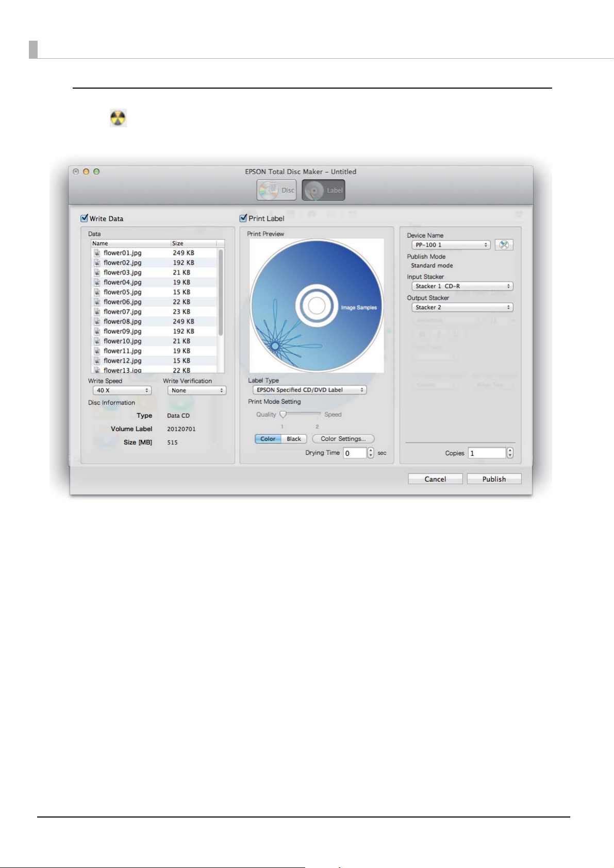Open the Write Speed 40 X dropdown
The width and height of the screenshot is (614, 868).
(x=122, y=390)
